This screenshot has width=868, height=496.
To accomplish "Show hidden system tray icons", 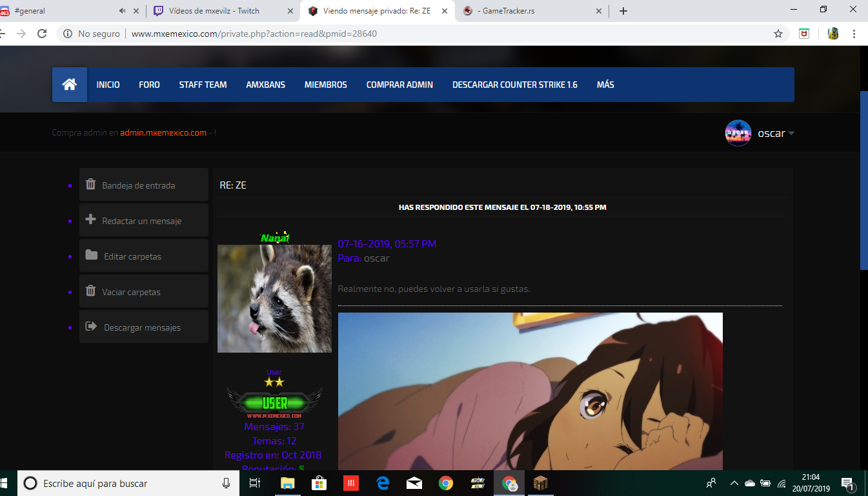I will point(734,483).
